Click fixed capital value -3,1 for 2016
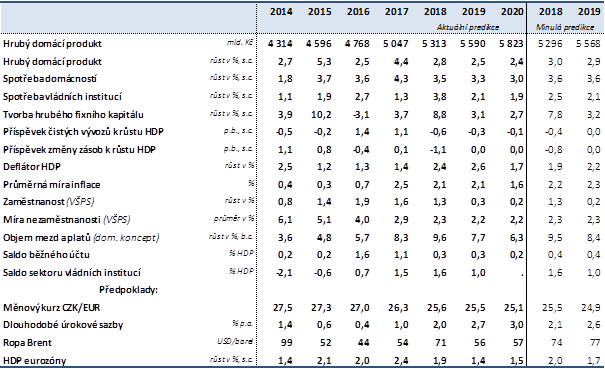This screenshot has height=369, width=605. (361, 115)
